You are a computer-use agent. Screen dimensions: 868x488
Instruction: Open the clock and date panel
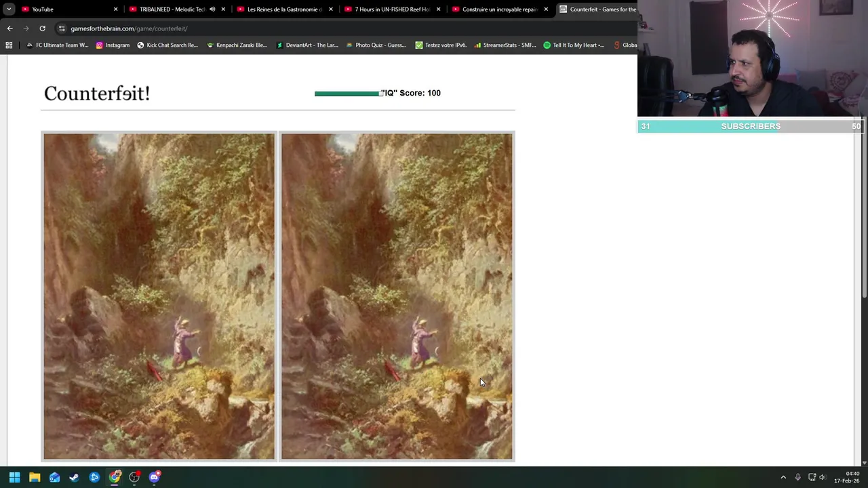click(x=848, y=477)
